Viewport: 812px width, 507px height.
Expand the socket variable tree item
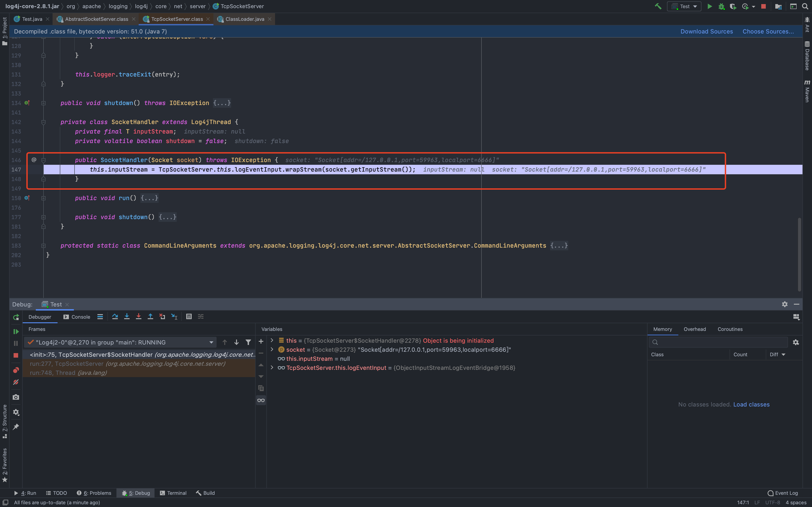pos(272,349)
